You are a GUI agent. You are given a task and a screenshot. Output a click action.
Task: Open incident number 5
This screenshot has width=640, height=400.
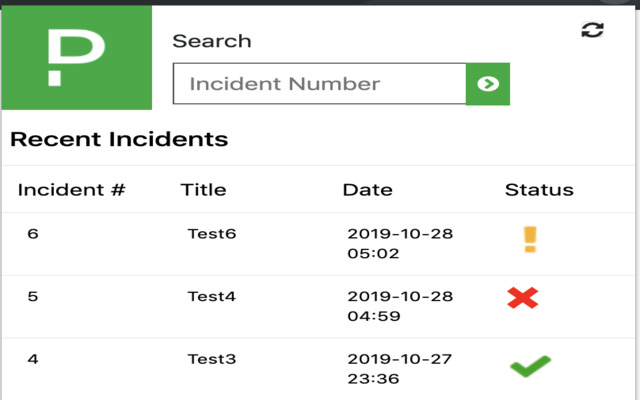point(33,296)
